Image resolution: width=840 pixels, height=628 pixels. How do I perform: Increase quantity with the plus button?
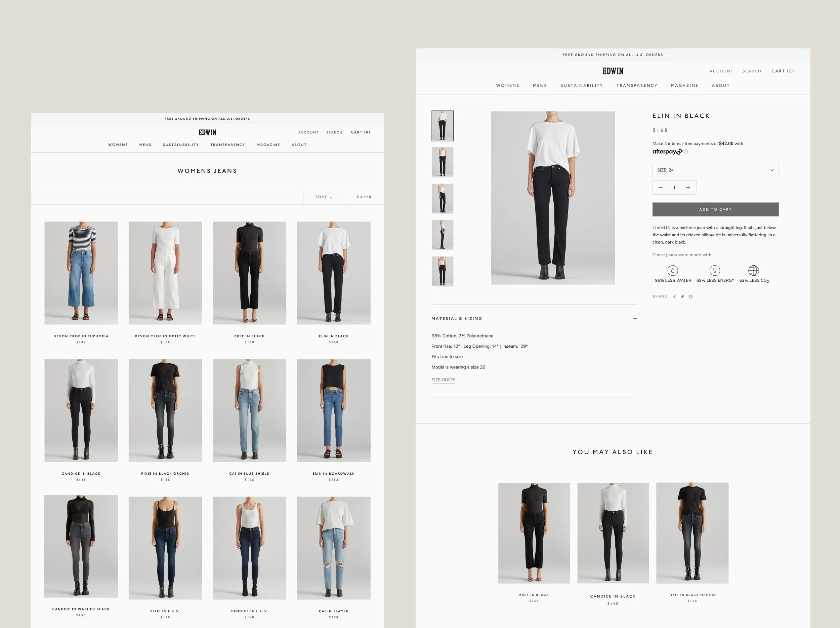pos(688,187)
